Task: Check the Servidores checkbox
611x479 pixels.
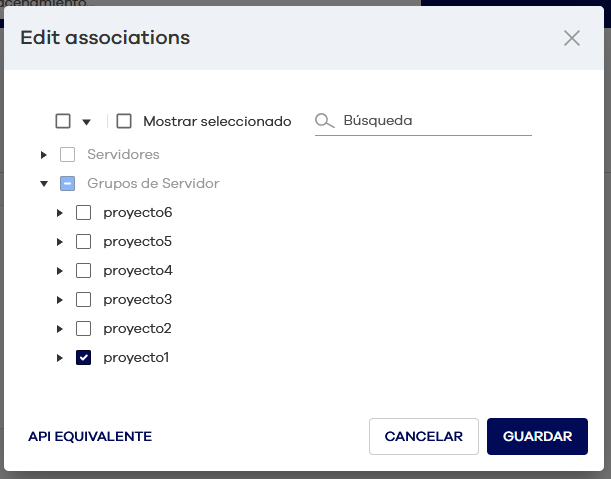Action: coord(67,154)
